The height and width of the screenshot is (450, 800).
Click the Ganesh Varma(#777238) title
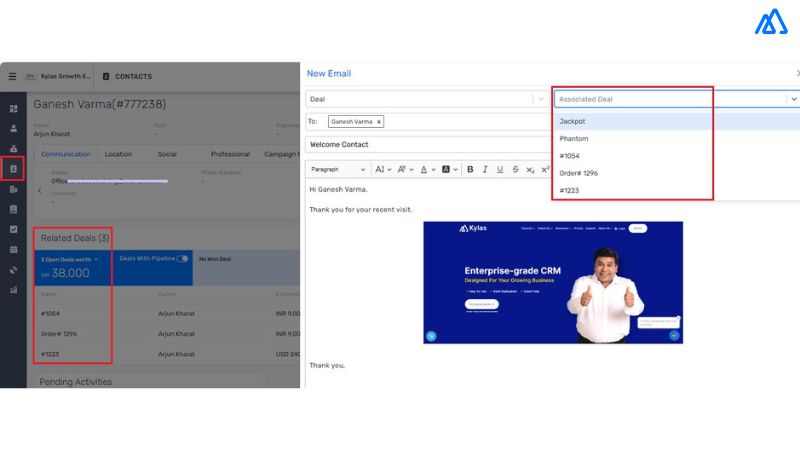click(99, 104)
